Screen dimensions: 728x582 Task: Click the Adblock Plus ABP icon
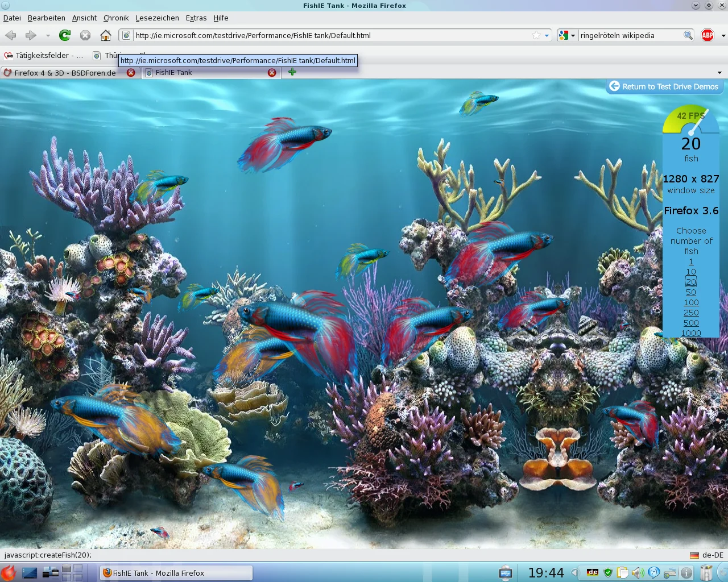[708, 35]
